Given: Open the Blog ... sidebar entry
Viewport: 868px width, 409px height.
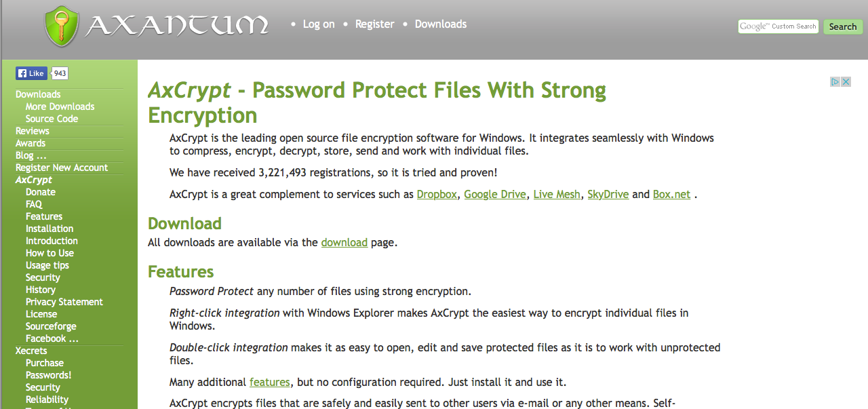Looking at the screenshot, I should (x=31, y=155).
